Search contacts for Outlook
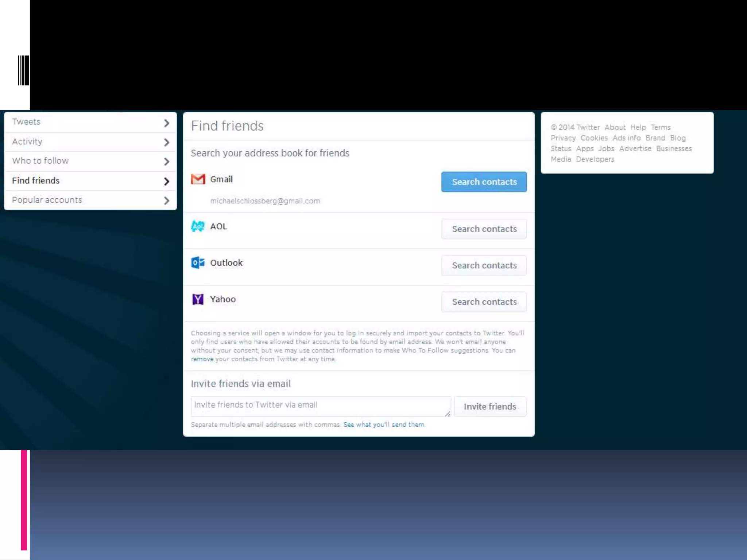Screen dimensions: 747x560 [x=484, y=265]
